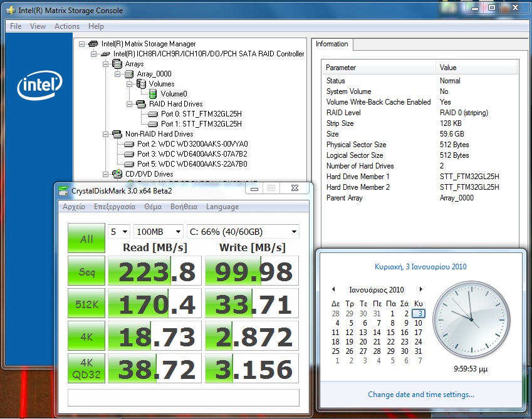Click the Parameter column header
This screenshot has width=532, height=419.
(x=379, y=68)
